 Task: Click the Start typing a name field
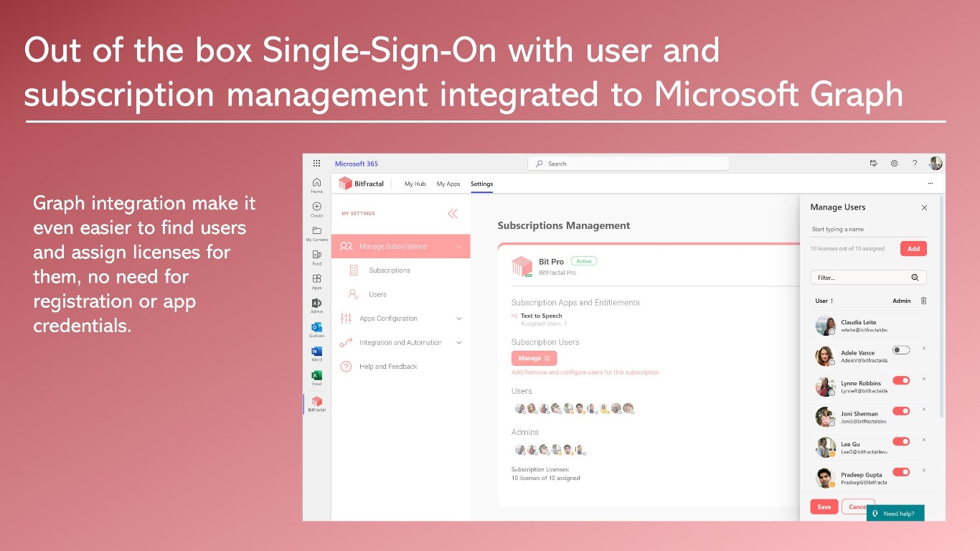point(868,230)
